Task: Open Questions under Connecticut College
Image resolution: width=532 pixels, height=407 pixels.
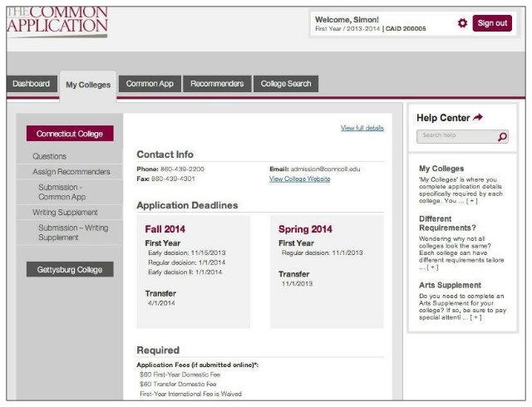Action: click(x=50, y=156)
